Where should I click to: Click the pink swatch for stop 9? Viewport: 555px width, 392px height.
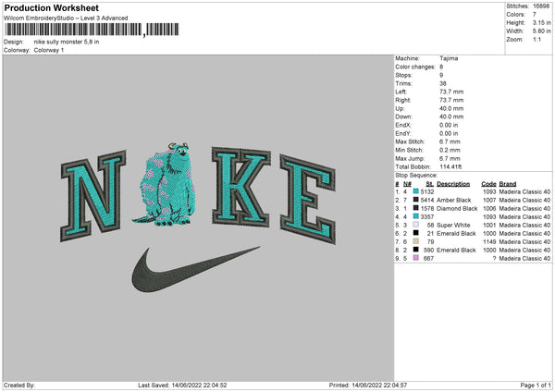(x=416, y=258)
